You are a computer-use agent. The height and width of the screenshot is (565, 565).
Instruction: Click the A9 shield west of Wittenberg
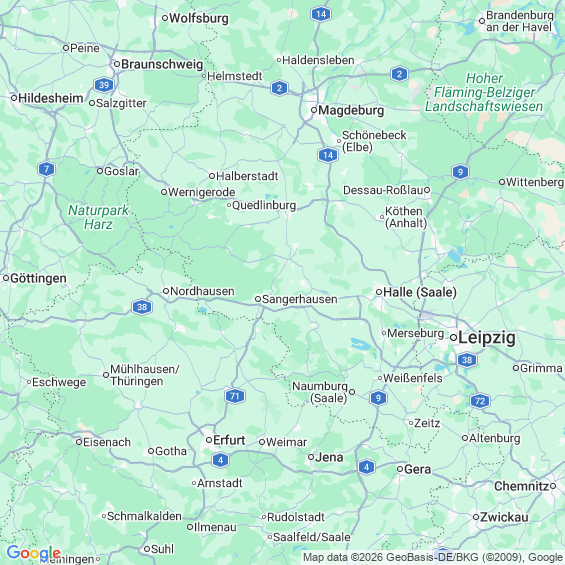(460, 172)
